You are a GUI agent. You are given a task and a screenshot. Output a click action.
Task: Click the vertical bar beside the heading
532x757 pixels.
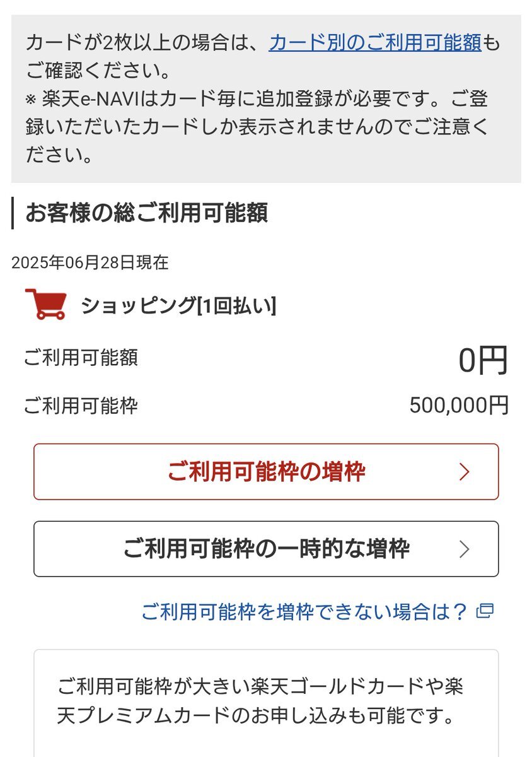pyautogui.click(x=13, y=213)
